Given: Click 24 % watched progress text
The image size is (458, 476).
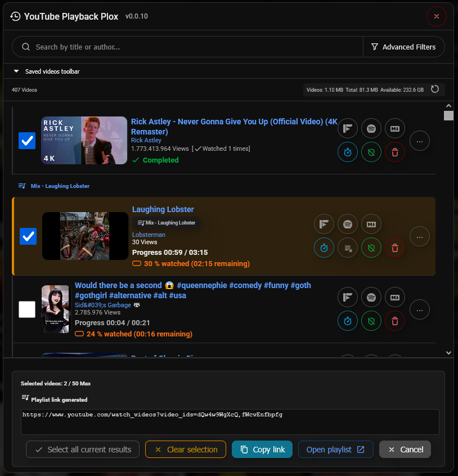Looking at the screenshot, I should [133, 334].
